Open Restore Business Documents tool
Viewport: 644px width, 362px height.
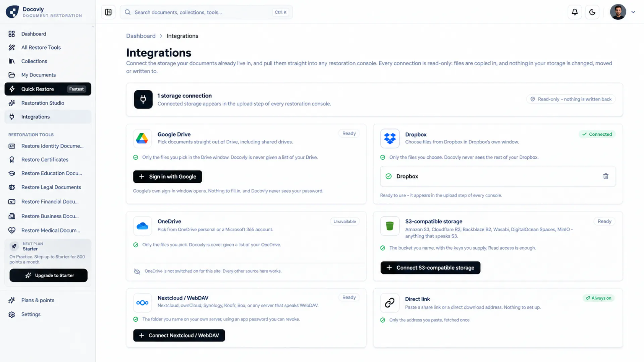(48, 217)
